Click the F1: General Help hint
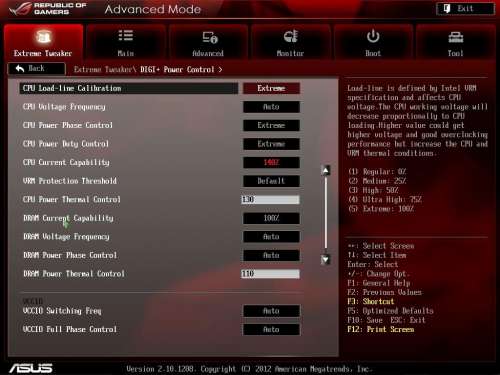Image resolution: width=500 pixels, height=375 pixels. (379, 283)
